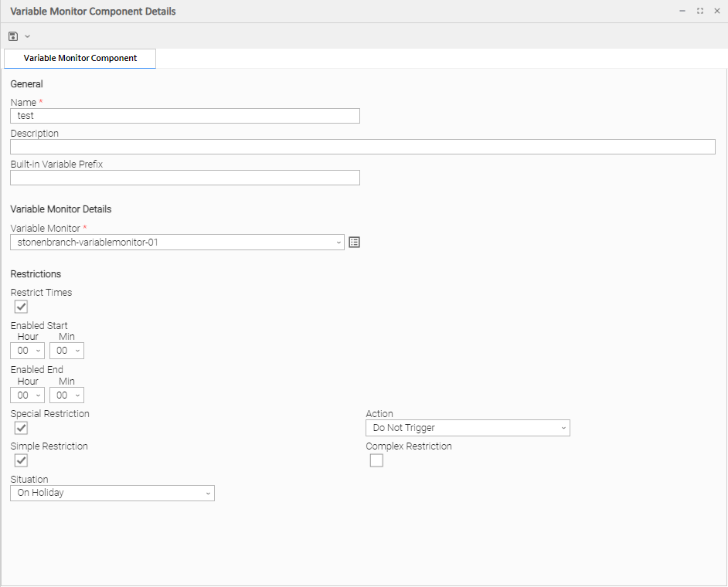Expand the Action dropdown showing Do Not Trigger
This screenshot has height=587, width=728.
pos(468,428)
